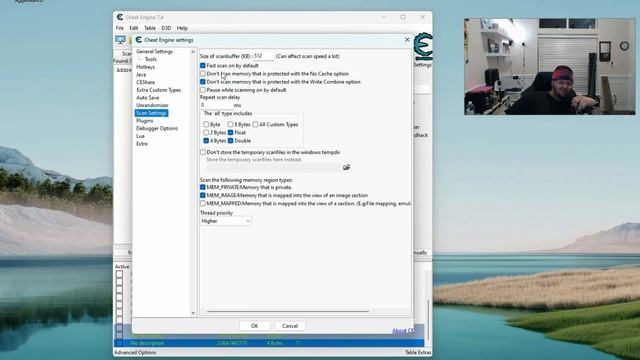Viewport: 640px width, 360px height.
Task: Select Tools settings page
Action: 151,59
